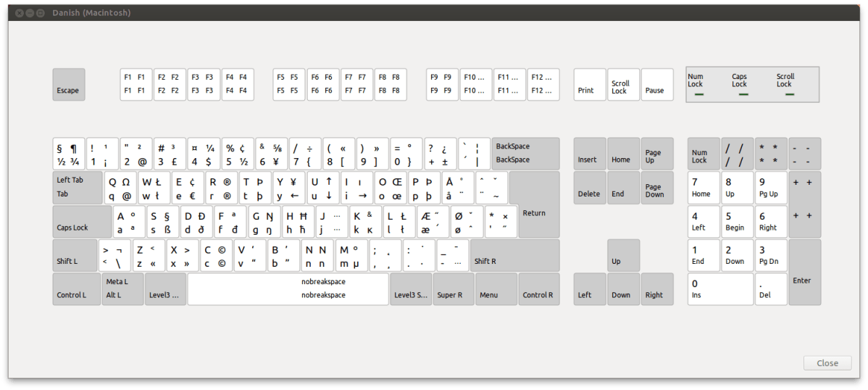Click the BackSpace key
The height and width of the screenshot is (390, 868).
(526, 154)
